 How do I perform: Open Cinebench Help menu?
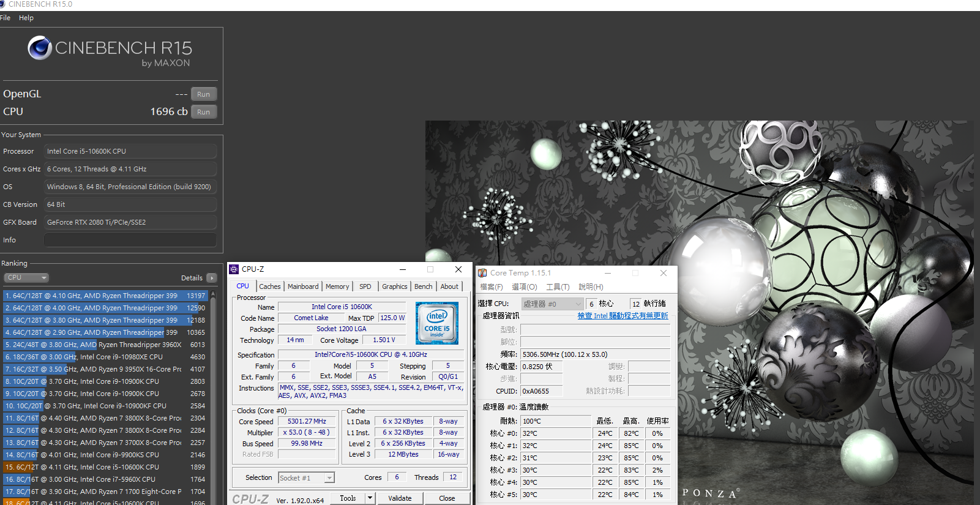tap(26, 18)
